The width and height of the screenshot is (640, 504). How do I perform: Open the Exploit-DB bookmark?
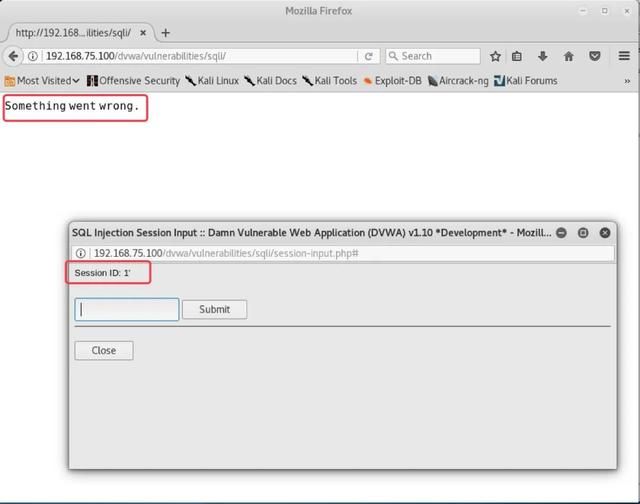coord(391,81)
